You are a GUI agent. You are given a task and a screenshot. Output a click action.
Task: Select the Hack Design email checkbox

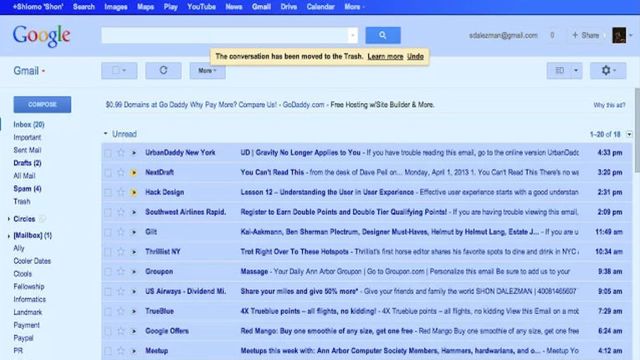(108, 193)
